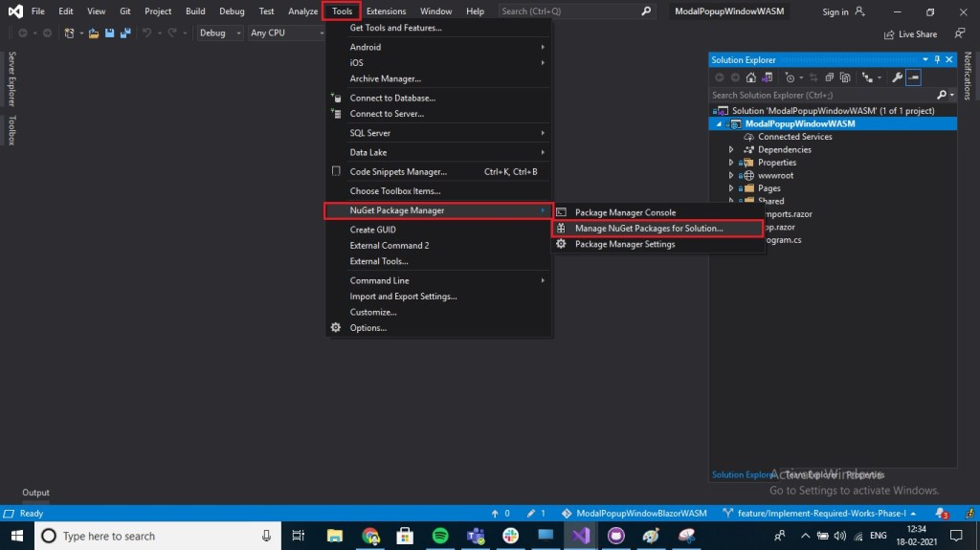Select Manage NuGet Packages for Solution
Screen dimensions: 980x550
(648, 229)
